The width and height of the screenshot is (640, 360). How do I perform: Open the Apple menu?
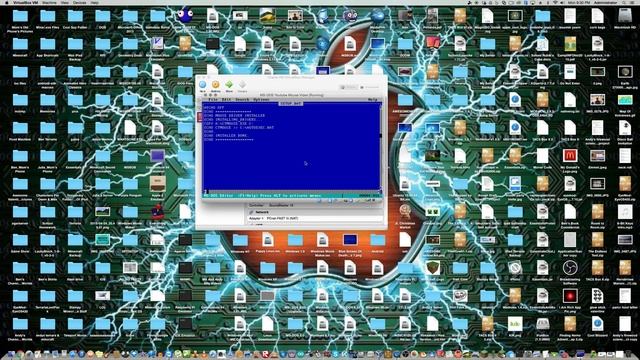click(7, 2)
